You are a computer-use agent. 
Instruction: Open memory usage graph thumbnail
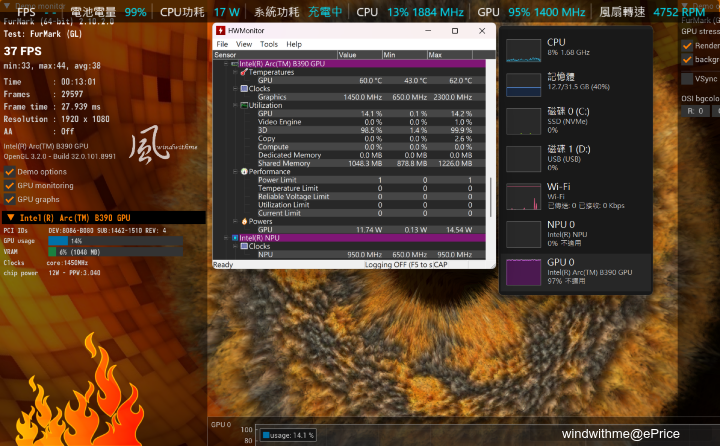(x=523, y=85)
